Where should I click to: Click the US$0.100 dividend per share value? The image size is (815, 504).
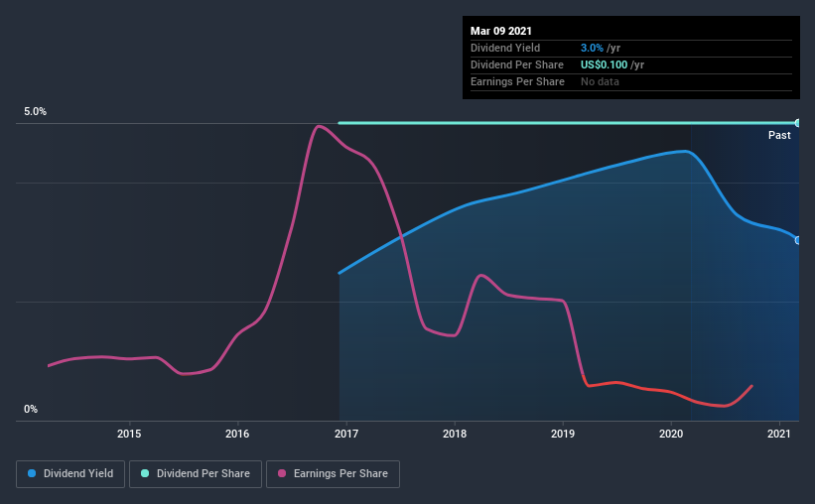pyautogui.click(x=604, y=64)
